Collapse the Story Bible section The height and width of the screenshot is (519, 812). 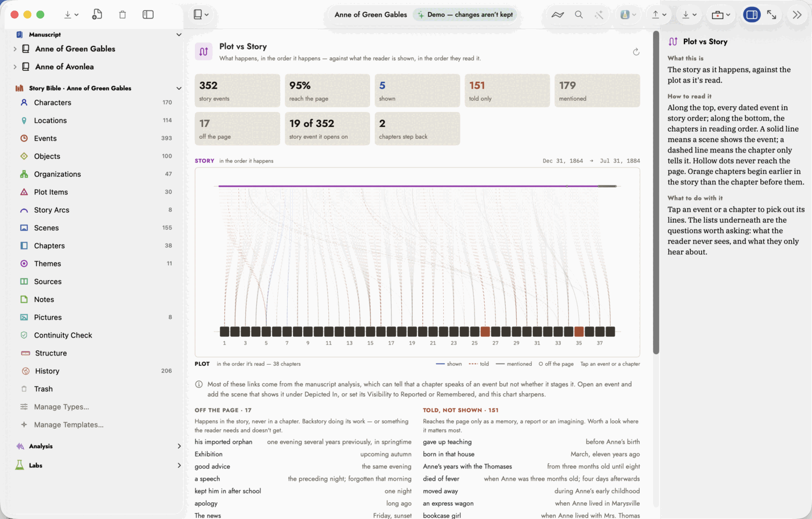(179, 88)
